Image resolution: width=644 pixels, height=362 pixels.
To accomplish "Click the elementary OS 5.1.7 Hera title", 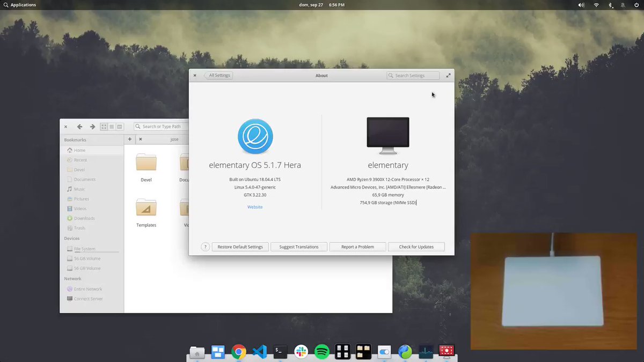I will click(255, 165).
